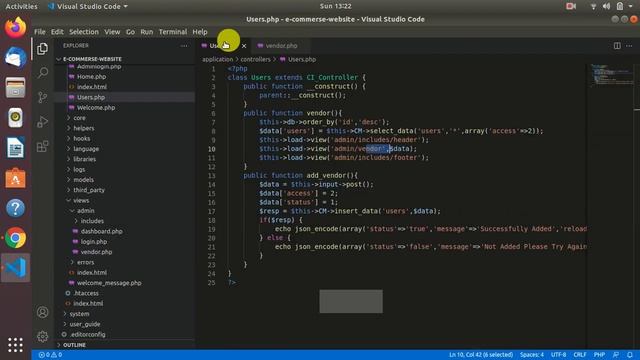Screen dimensions: 640x360
Task: Open the Search view in activity bar
Action: (x=42, y=73)
